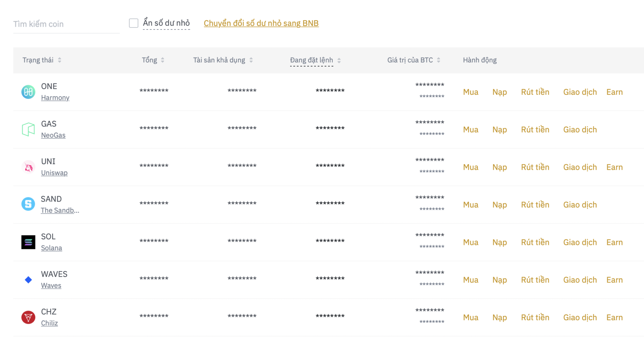Open the Waves coin link
Image resolution: width=644 pixels, height=337 pixels.
[51, 285]
